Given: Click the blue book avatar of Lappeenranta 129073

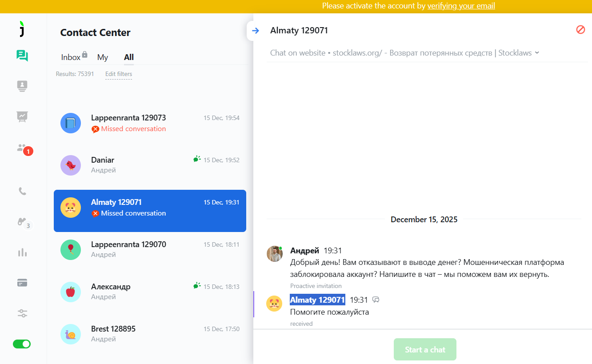Looking at the screenshot, I should tap(71, 123).
